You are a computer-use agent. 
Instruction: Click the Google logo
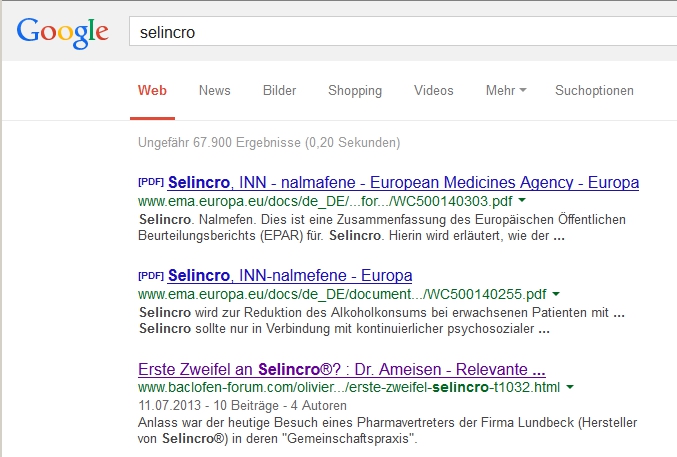pos(62,32)
